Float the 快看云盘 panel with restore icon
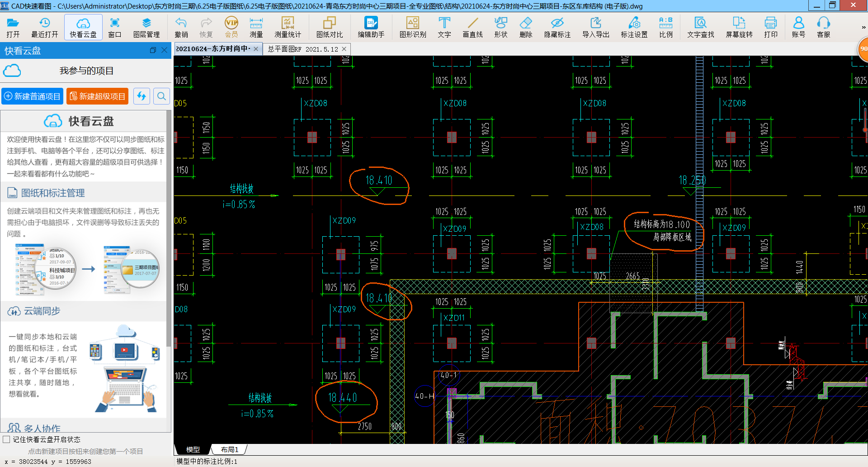The height and width of the screenshot is (467, 868). coord(153,50)
